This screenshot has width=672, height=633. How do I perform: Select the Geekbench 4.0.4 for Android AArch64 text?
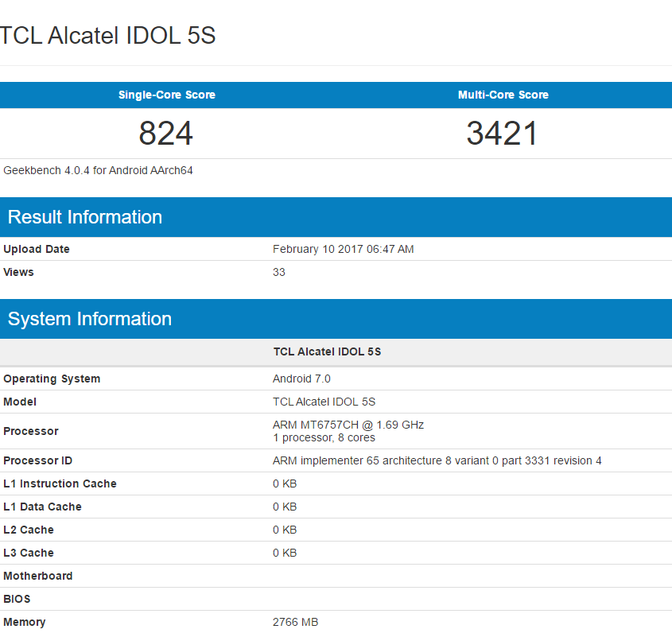tap(98, 170)
